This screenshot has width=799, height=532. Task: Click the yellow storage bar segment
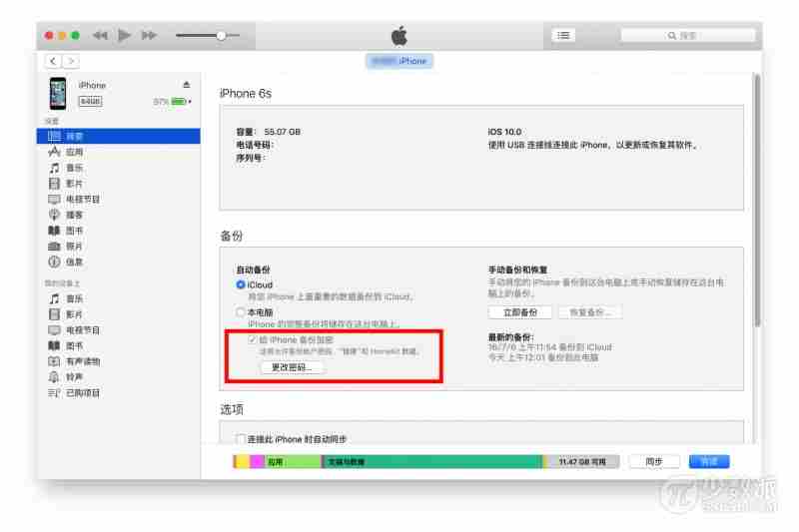242,462
